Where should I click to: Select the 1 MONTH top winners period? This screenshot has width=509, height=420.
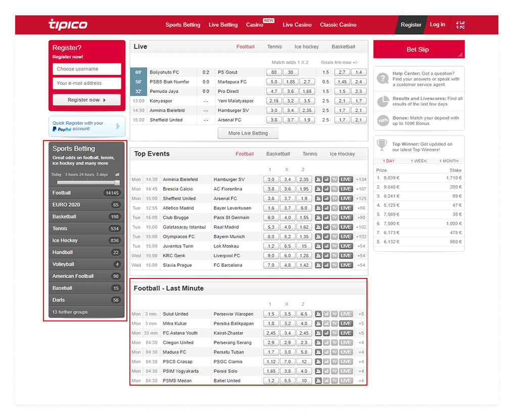449,161
